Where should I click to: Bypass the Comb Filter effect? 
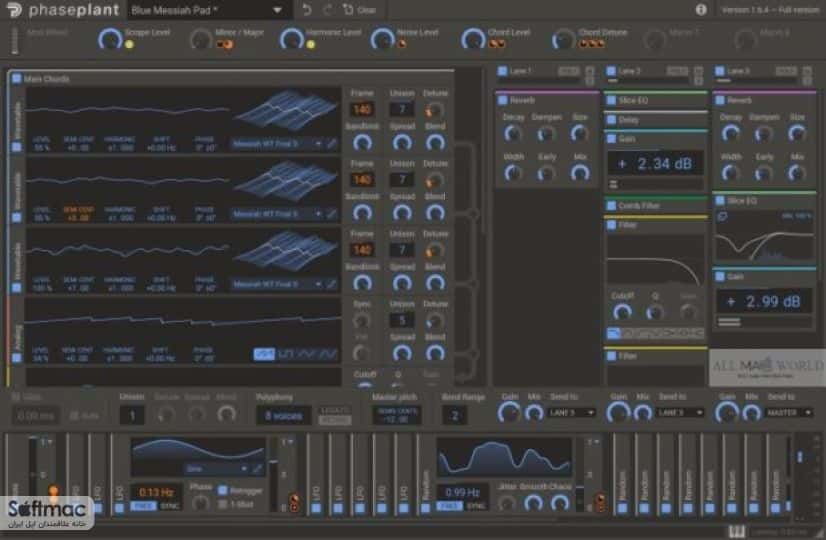[611, 206]
